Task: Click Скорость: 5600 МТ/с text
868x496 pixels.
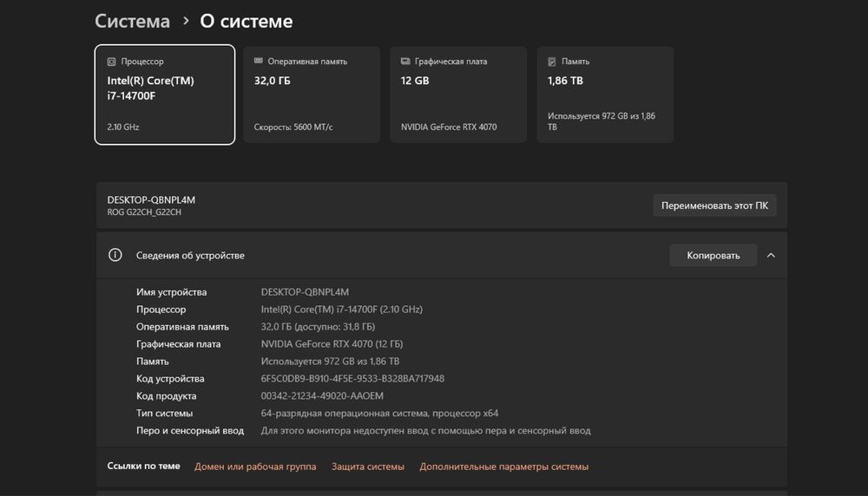Action: click(x=293, y=127)
